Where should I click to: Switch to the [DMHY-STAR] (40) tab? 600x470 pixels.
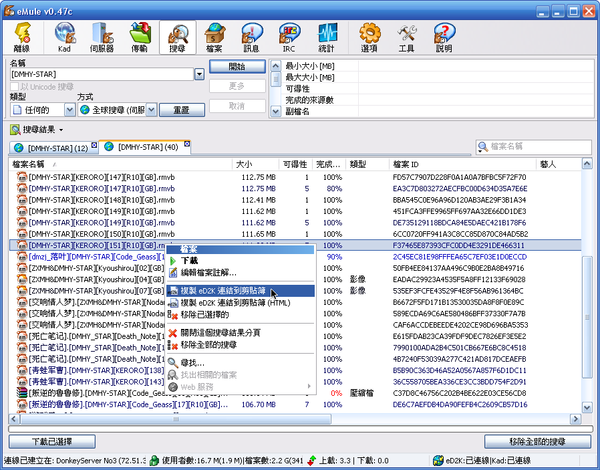click(x=145, y=147)
